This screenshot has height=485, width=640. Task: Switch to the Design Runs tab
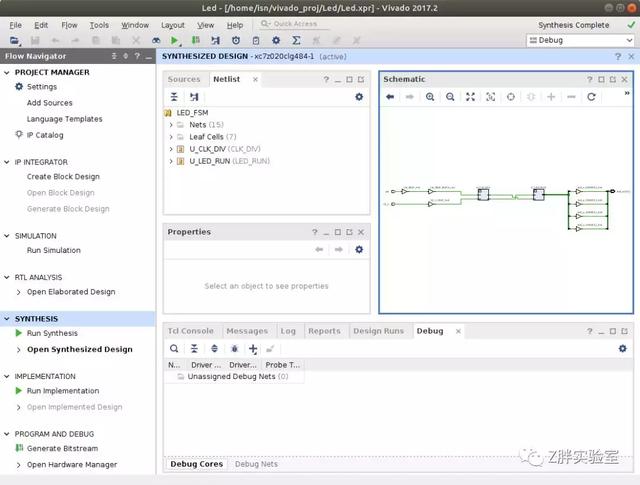(378, 331)
